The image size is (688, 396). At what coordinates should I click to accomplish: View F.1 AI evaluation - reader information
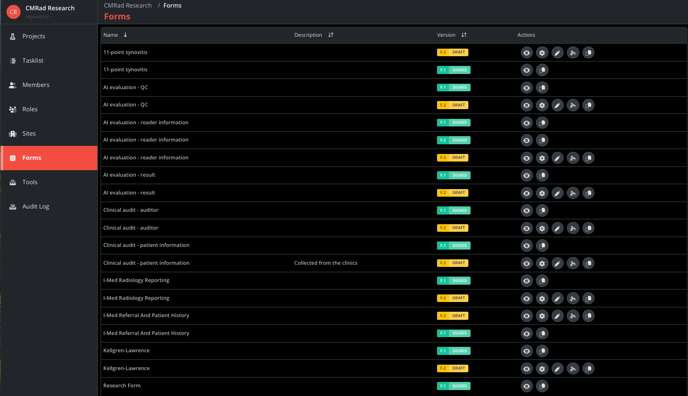pos(527,123)
